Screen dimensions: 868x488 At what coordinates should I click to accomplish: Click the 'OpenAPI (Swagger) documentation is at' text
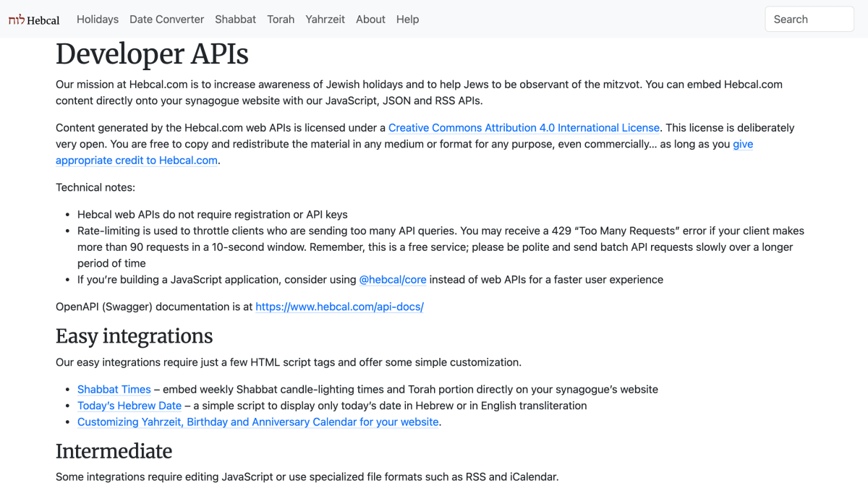(154, 307)
